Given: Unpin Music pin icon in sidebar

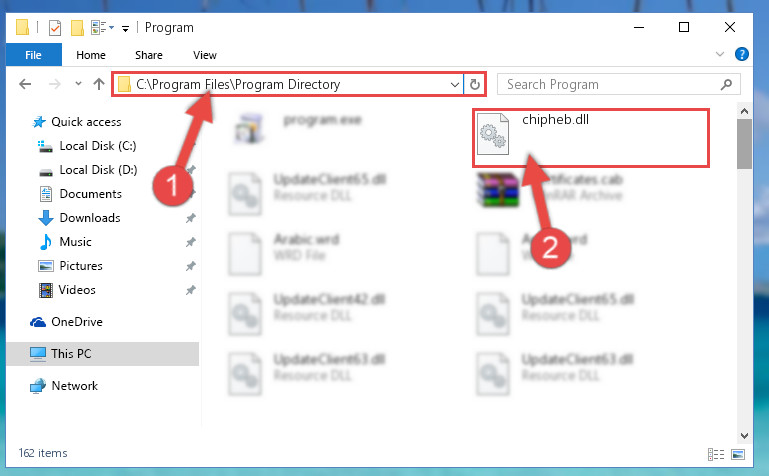Looking at the screenshot, I should (x=191, y=242).
